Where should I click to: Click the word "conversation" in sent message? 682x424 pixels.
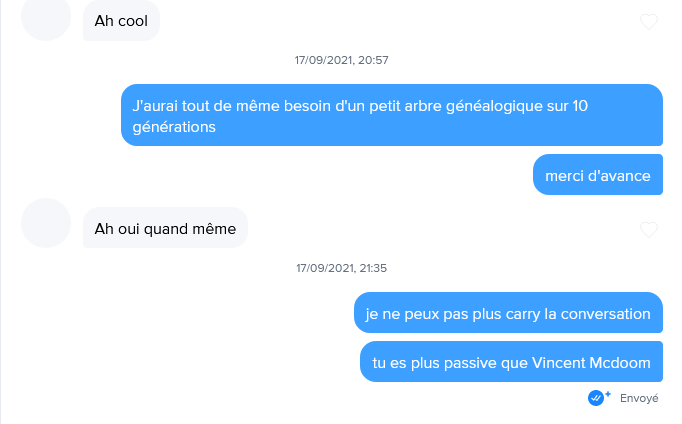(605, 314)
